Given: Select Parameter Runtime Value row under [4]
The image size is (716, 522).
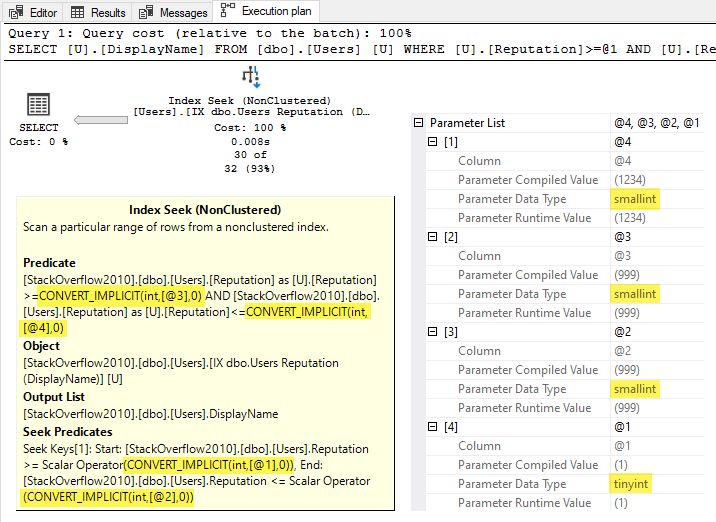Looking at the screenshot, I should (564, 503).
